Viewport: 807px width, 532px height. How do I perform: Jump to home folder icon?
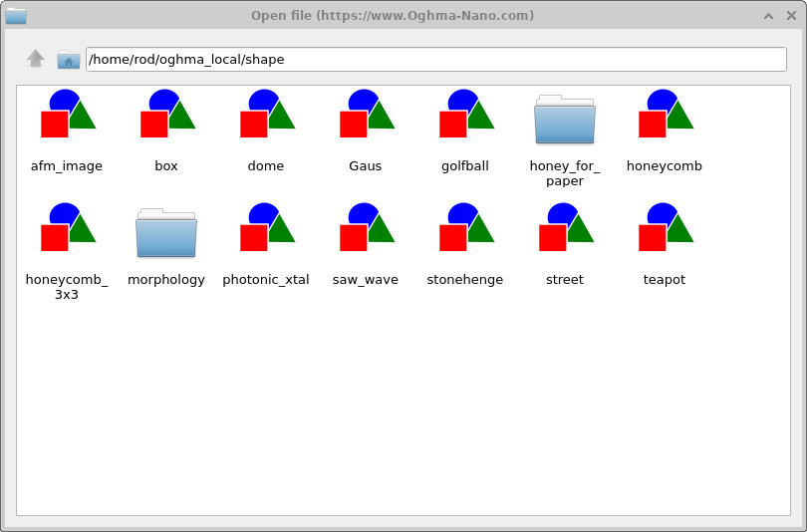(x=69, y=59)
